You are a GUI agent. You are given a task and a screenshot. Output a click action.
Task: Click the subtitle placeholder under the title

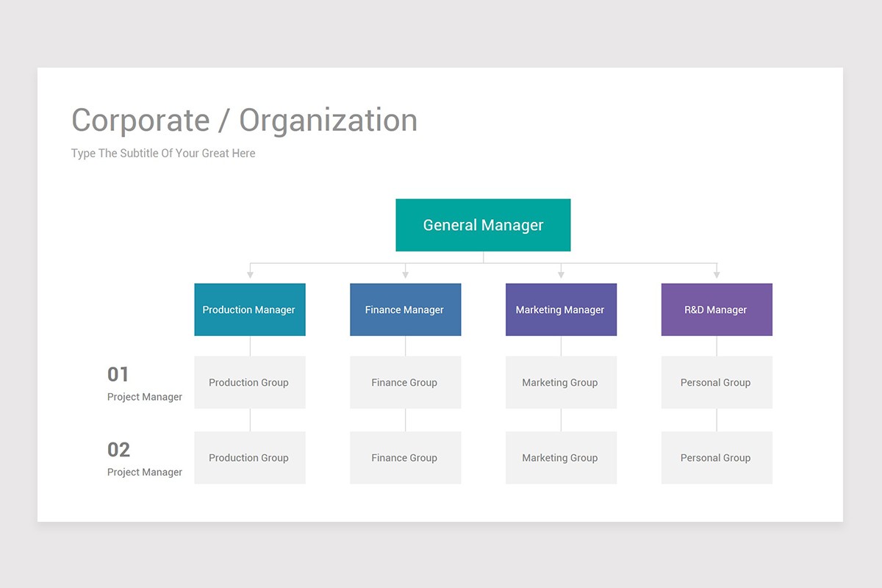click(163, 154)
